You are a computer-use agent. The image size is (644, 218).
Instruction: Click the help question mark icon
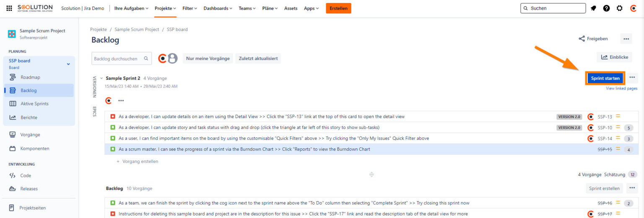pos(606,8)
